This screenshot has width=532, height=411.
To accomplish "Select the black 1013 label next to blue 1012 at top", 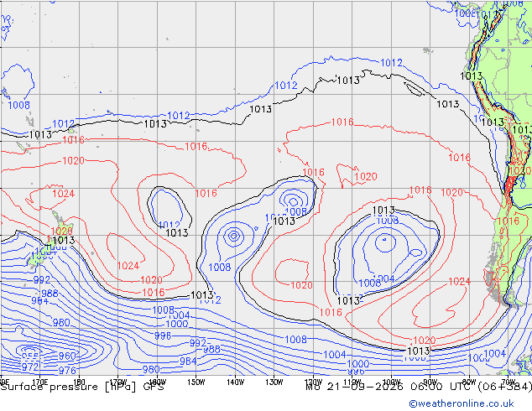I will [348, 81].
